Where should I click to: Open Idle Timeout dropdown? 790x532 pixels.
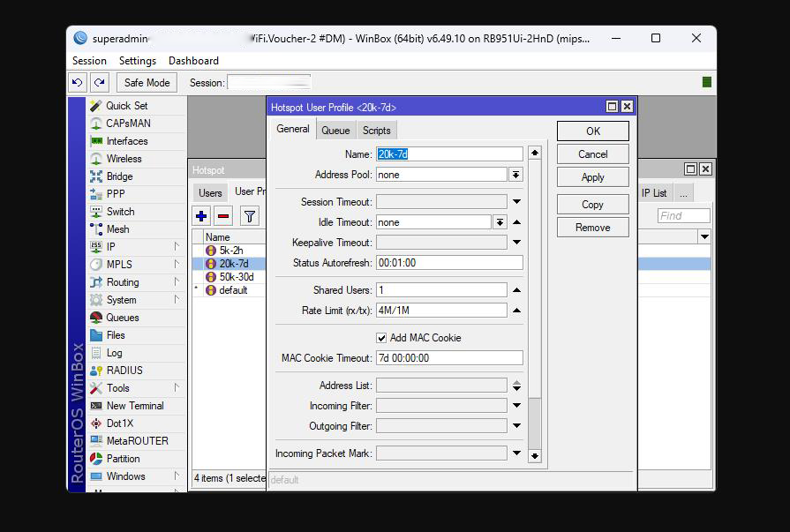point(500,222)
